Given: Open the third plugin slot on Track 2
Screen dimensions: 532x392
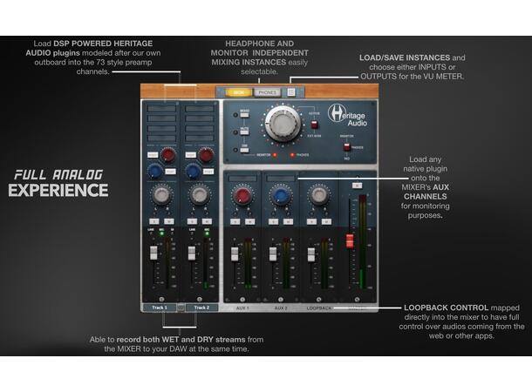Looking at the screenshot, I should [200, 128].
